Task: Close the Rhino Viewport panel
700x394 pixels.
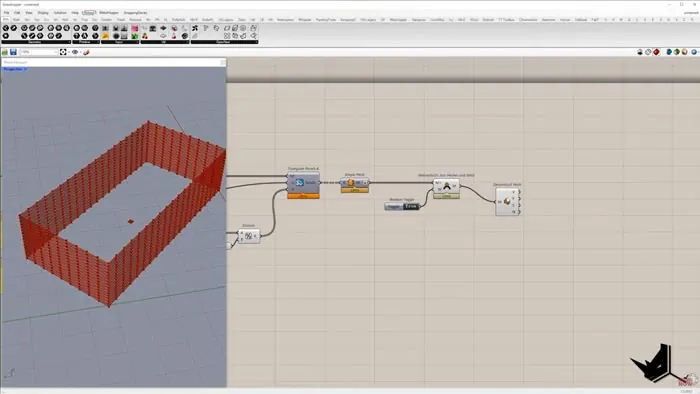Action: 222,62
